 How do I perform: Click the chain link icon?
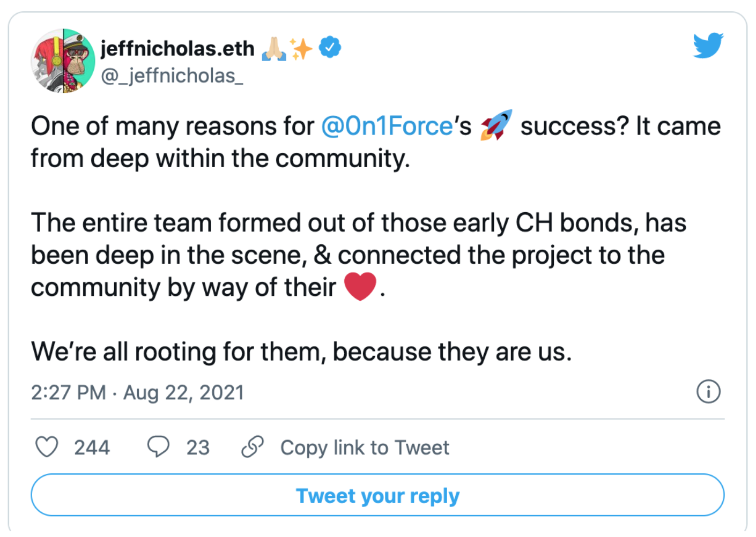[253, 446]
